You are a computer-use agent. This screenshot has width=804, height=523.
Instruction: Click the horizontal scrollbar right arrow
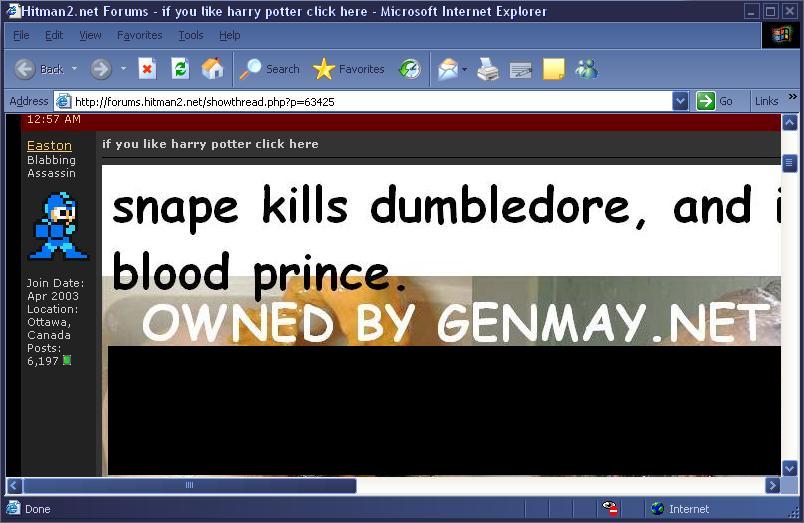[773, 485]
